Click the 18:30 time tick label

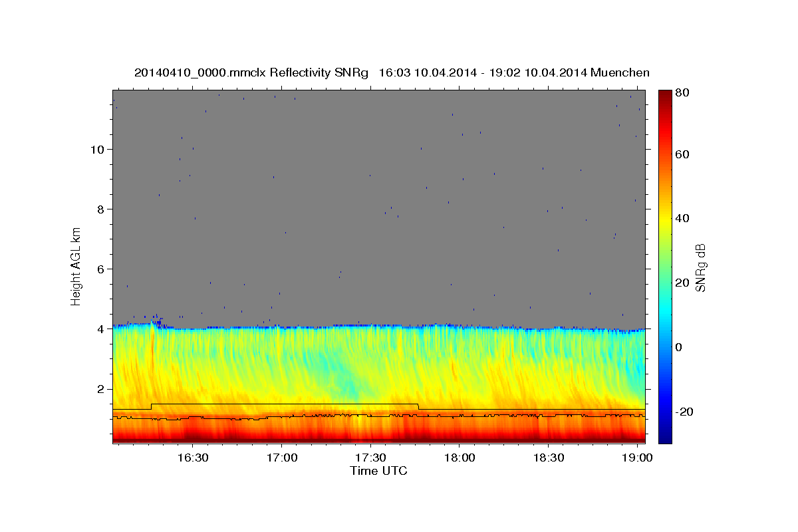[549, 458]
